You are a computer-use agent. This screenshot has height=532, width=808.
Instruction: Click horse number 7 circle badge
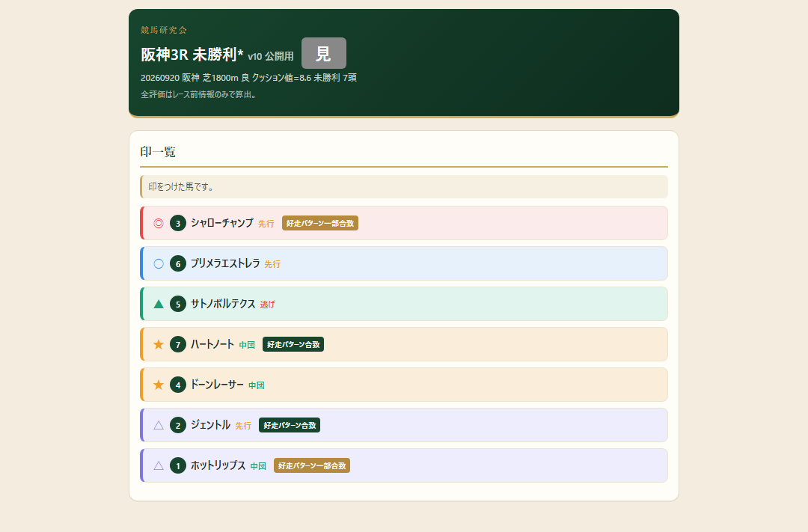pyautogui.click(x=178, y=344)
